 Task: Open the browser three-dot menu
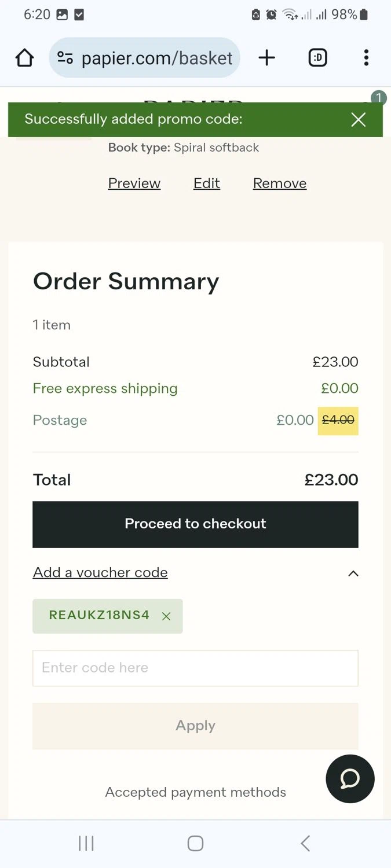pyautogui.click(x=366, y=58)
